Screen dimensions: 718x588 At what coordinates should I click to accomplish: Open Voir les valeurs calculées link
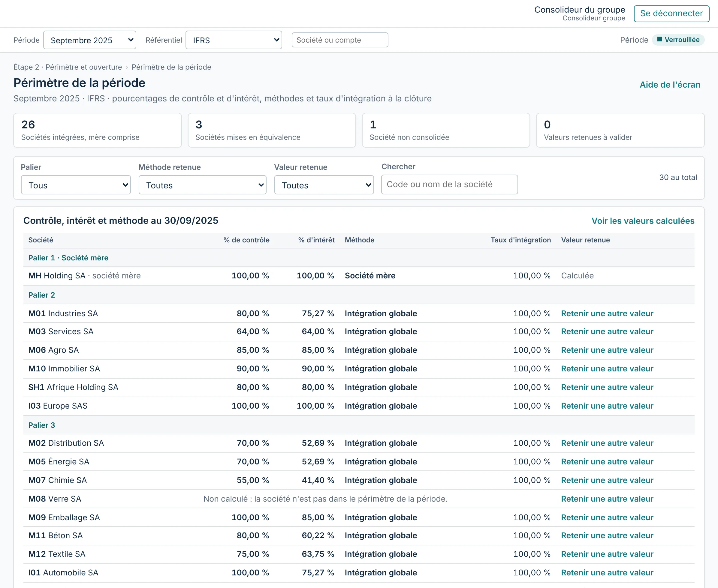coord(643,221)
